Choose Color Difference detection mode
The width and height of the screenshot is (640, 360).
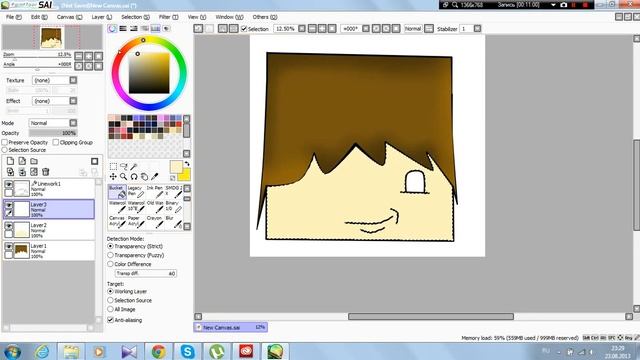pos(110,264)
